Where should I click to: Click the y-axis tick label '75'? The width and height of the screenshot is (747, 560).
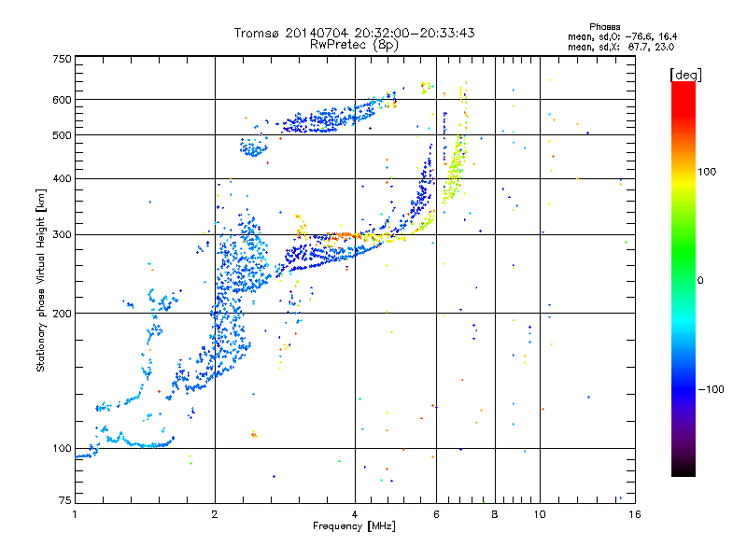click(x=65, y=500)
